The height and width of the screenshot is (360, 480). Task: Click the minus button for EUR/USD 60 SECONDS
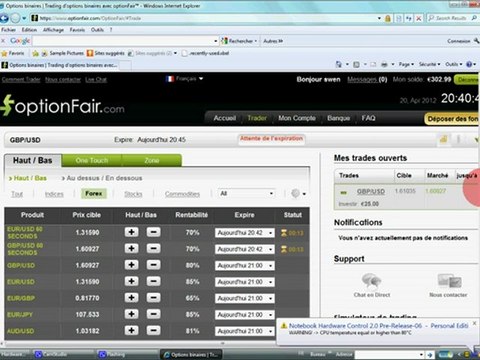click(153, 232)
